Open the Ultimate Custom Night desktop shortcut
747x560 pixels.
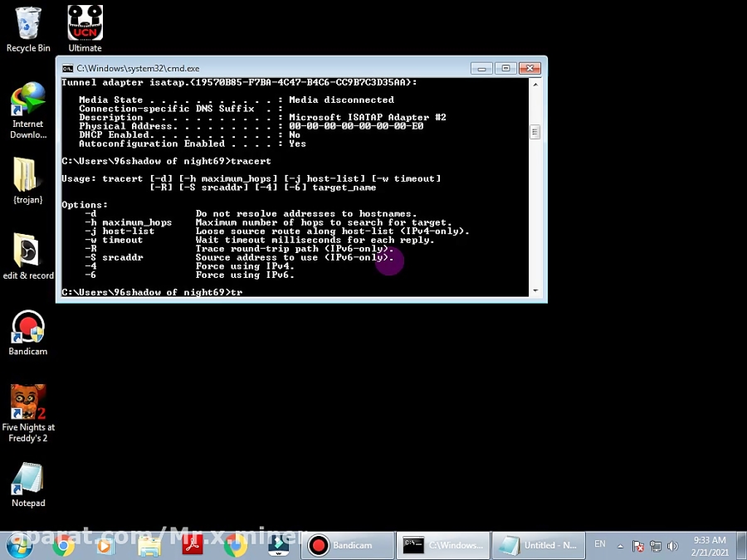pos(85,25)
